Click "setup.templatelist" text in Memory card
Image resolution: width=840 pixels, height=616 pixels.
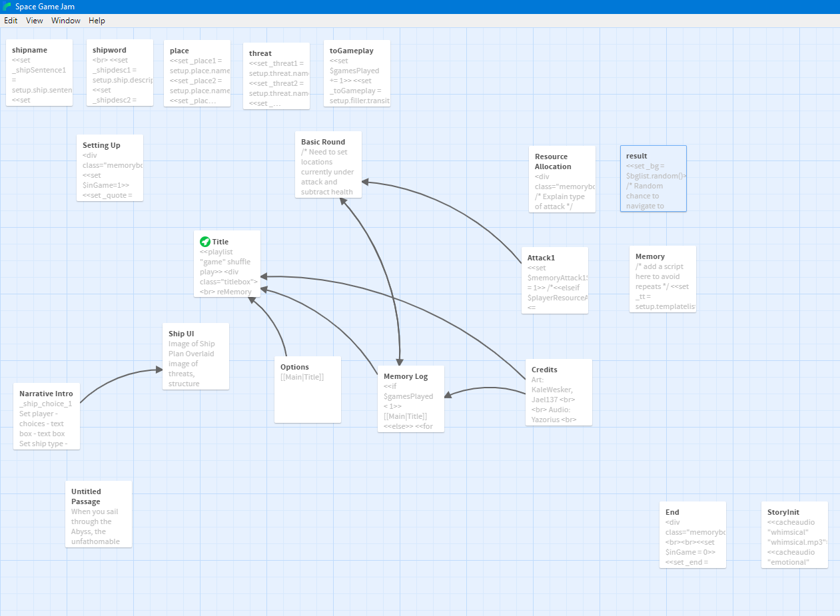coord(665,306)
